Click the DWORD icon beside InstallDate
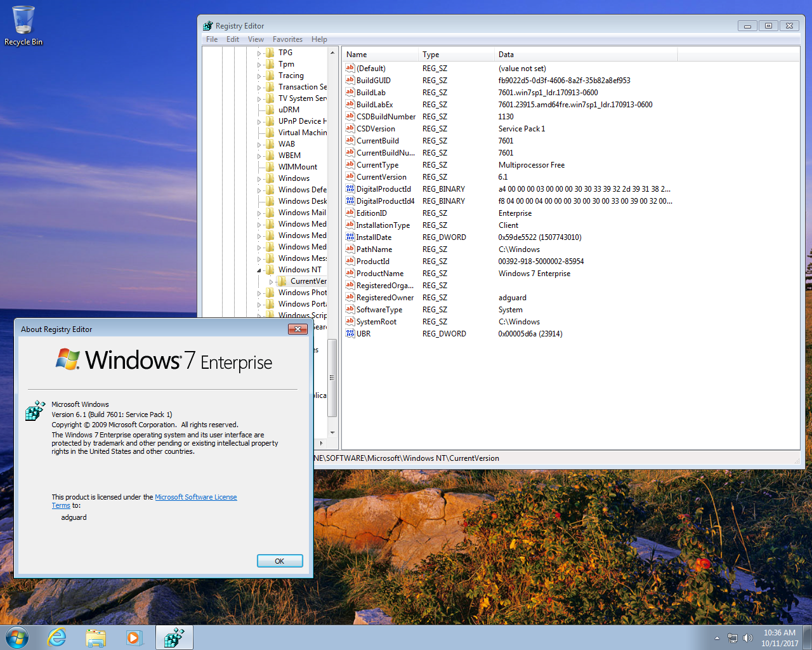Viewport: 812px width, 650px height. (x=350, y=237)
